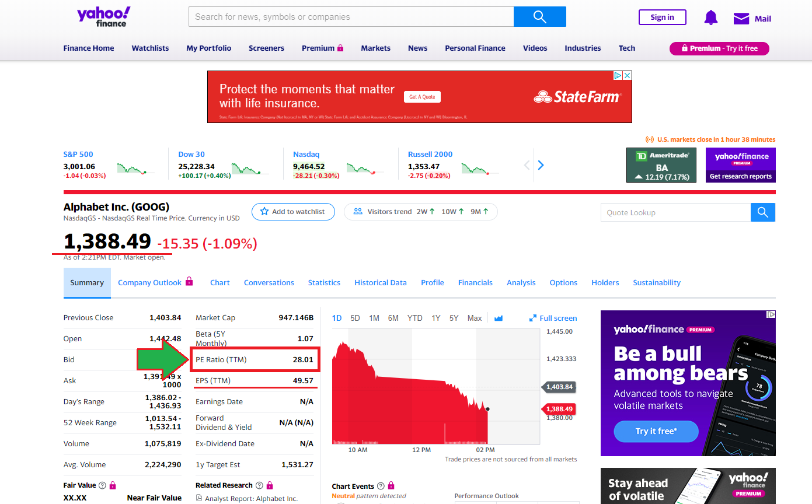Open the Russell 2000 index link
812x504 pixels.
(x=430, y=155)
